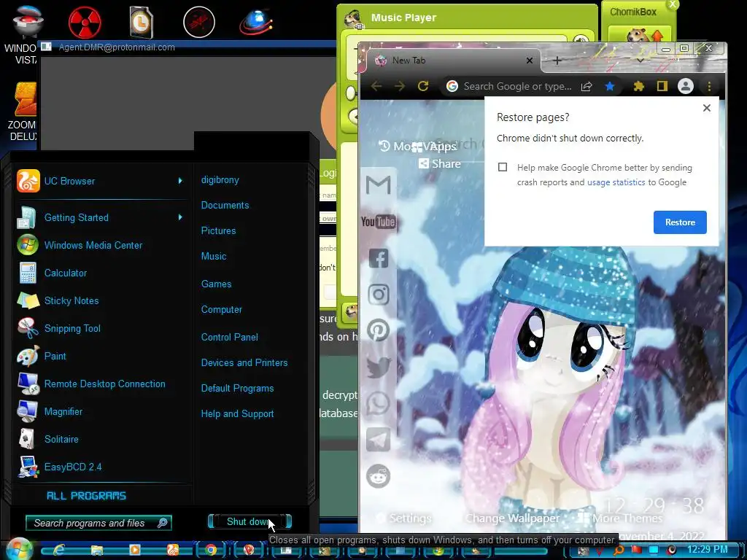Follow the usage statistics link

coord(616,182)
